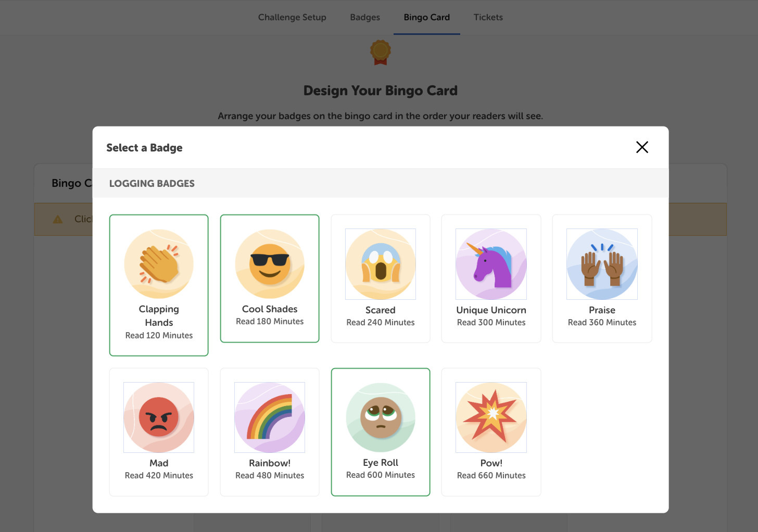This screenshot has height=532, width=758.
Task: Select the Unique Unicorn badge
Action: (491, 278)
